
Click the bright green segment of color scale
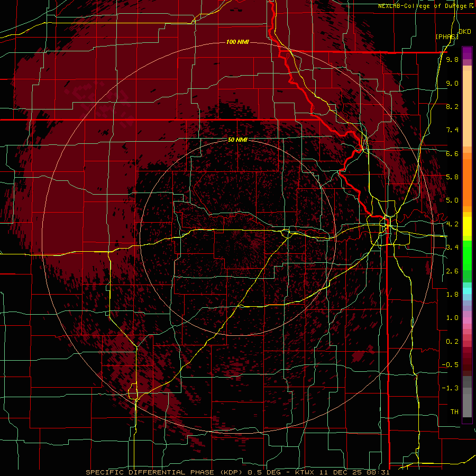(x=467, y=256)
